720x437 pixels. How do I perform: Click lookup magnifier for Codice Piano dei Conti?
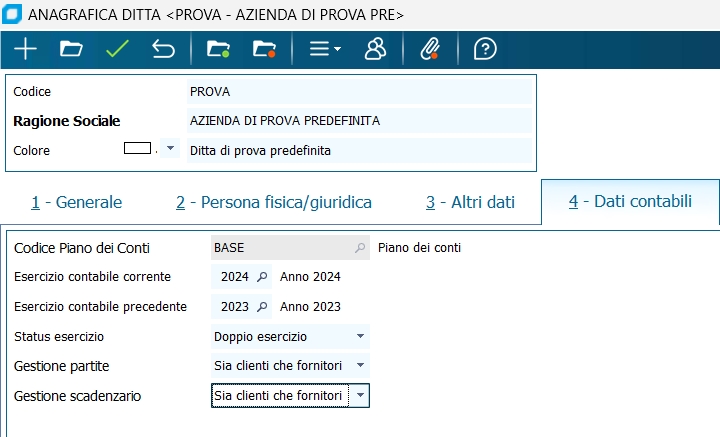coord(360,247)
